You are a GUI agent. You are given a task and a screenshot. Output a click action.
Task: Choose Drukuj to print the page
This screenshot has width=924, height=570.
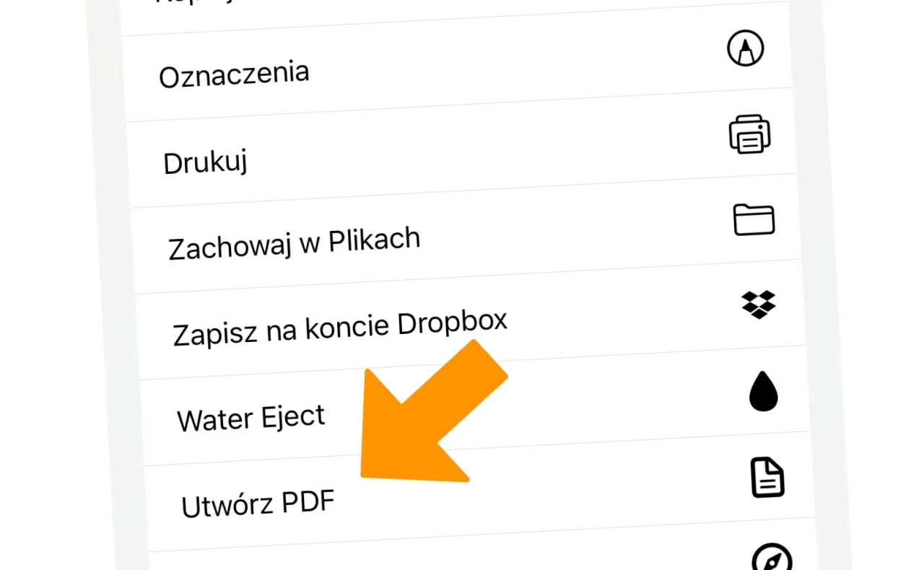click(x=206, y=161)
